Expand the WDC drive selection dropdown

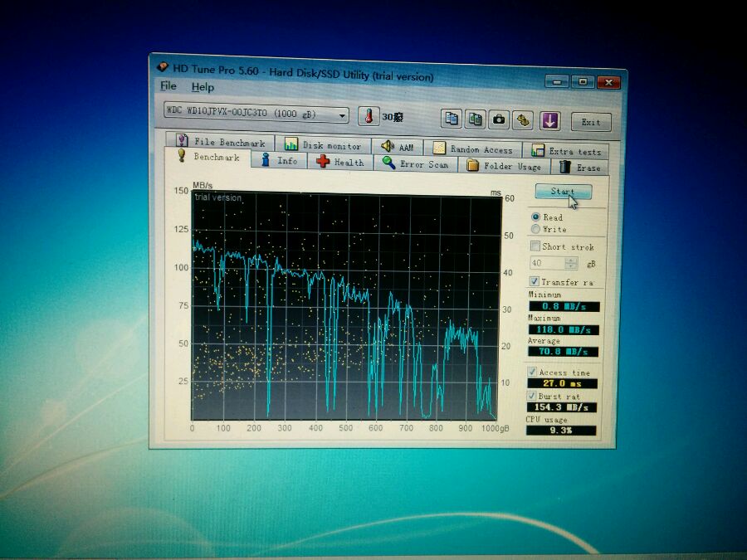coord(342,114)
